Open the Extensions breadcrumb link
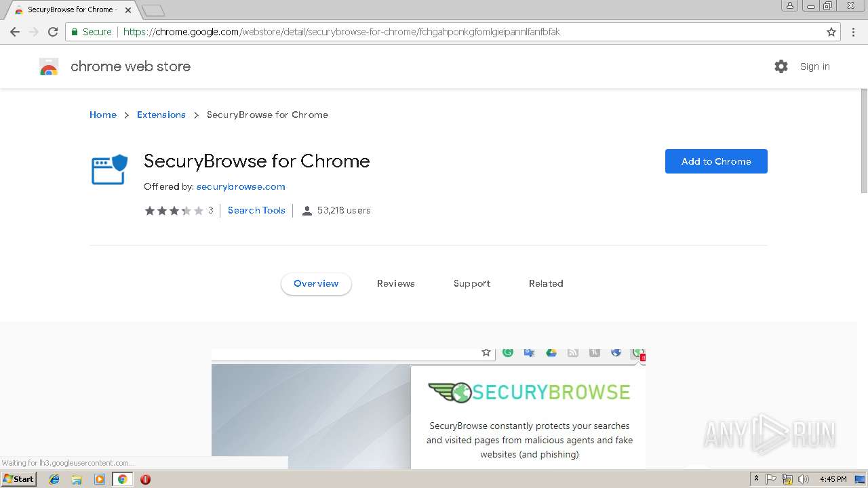This screenshot has width=868, height=488. coord(161,115)
